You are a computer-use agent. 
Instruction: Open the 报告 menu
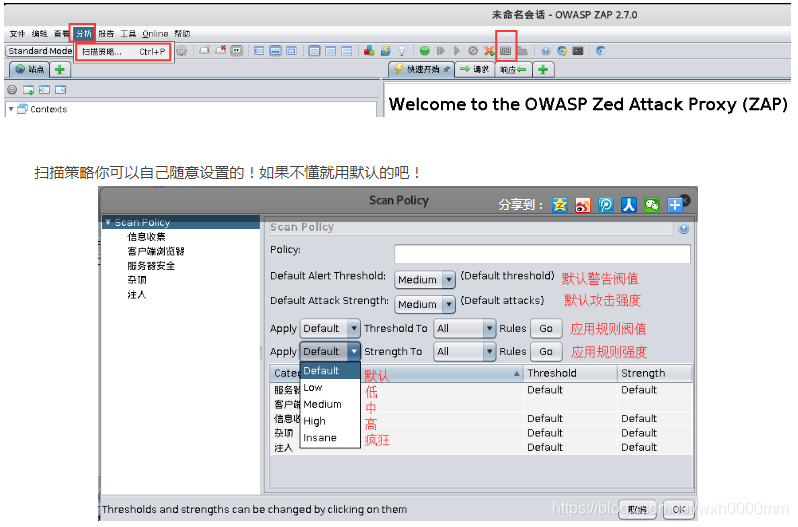tap(106, 34)
